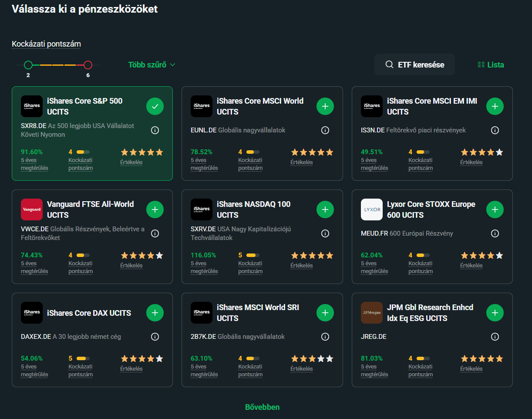This screenshot has height=419, width=532.
Task: Add iShares Core MSCI EM IMI UCITS
Action: pyautogui.click(x=495, y=106)
